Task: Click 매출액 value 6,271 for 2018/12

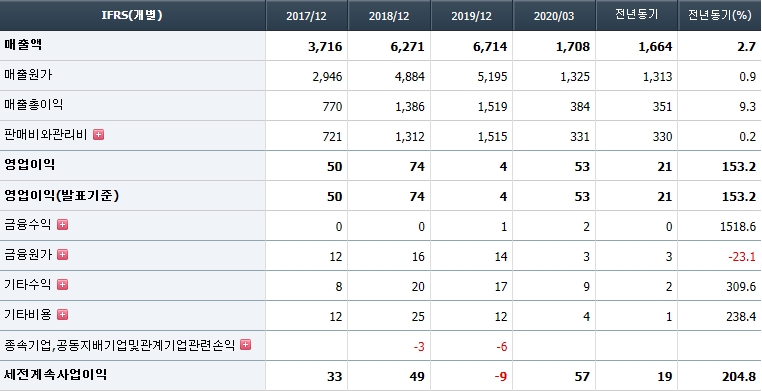Action: pos(407,47)
